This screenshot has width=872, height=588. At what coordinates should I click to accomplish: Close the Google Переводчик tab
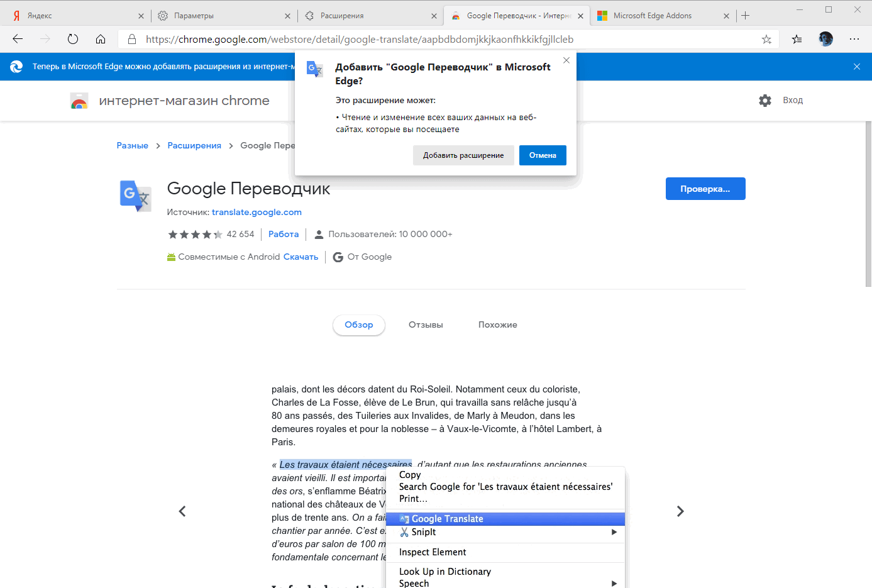[580, 16]
